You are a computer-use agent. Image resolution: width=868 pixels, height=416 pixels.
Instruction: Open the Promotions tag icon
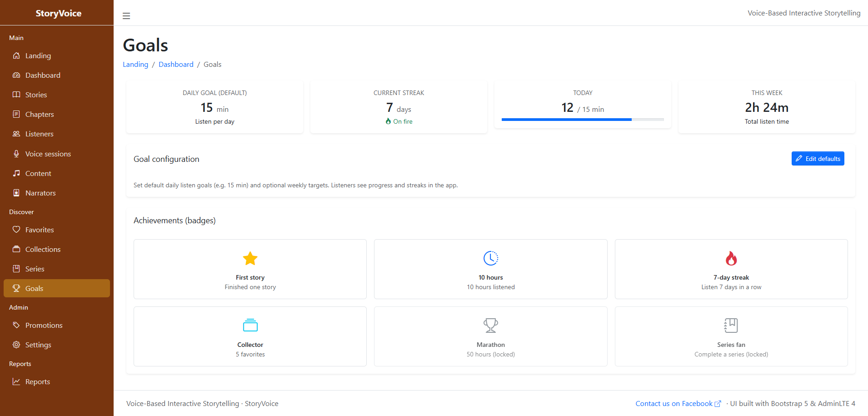[x=16, y=325]
